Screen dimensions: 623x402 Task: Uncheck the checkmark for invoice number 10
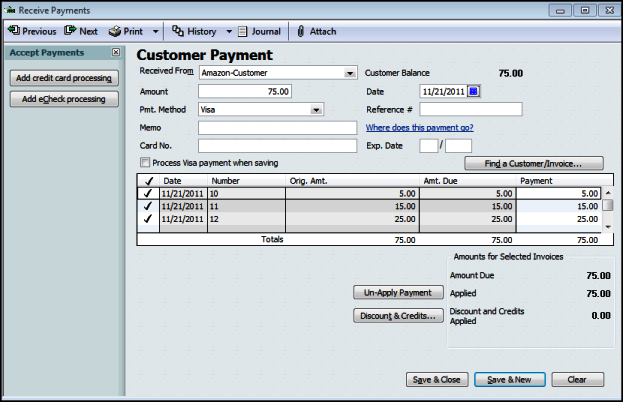(147, 193)
